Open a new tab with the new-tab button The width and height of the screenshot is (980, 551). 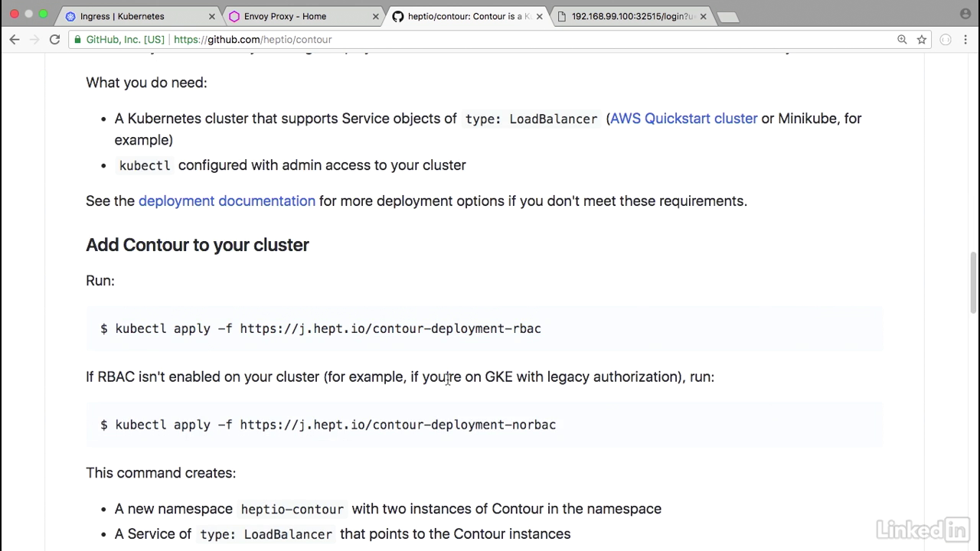pyautogui.click(x=728, y=17)
